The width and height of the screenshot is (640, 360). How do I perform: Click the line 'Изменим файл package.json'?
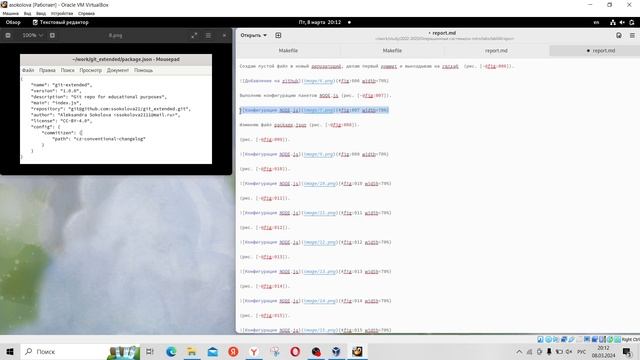pyautogui.click(x=299, y=125)
